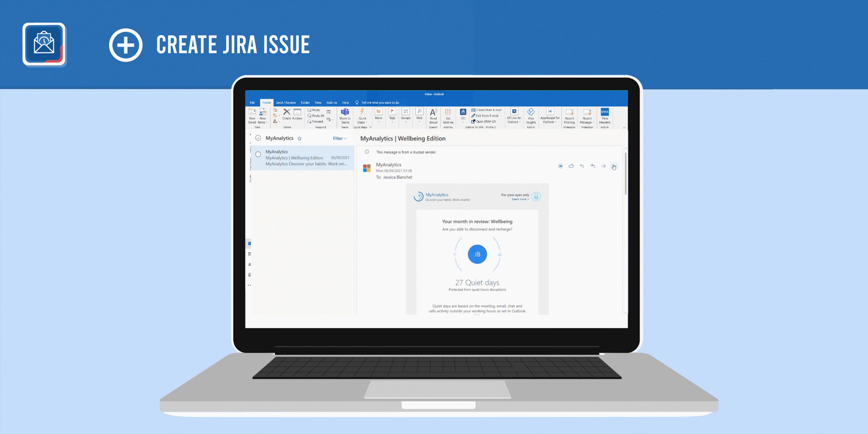Switch to the Send / Receive ribbon tab
The height and width of the screenshot is (434, 868).
point(286,103)
